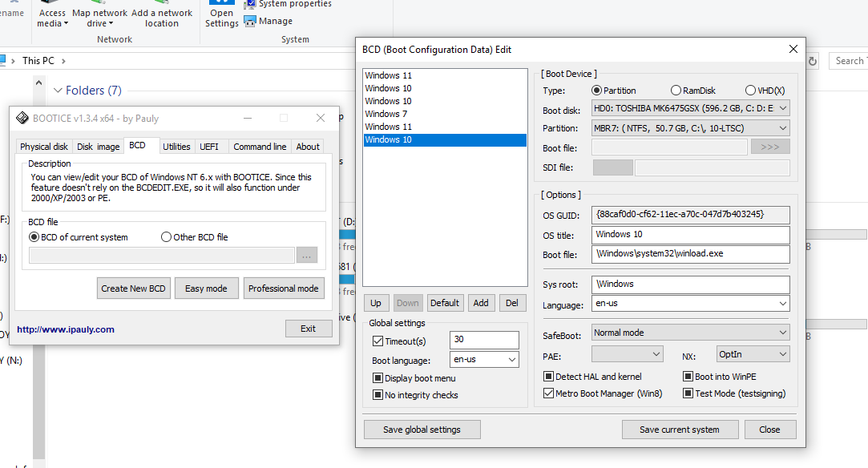The height and width of the screenshot is (468, 868).
Task: Click winload.exe Boot file field
Action: tap(690, 254)
